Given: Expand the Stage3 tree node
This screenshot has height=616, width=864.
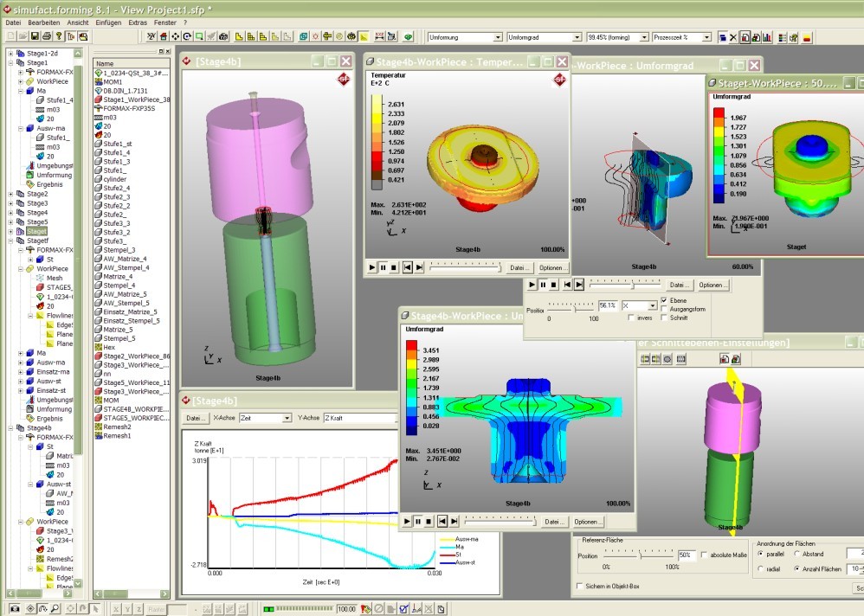Looking at the screenshot, I should [10, 203].
